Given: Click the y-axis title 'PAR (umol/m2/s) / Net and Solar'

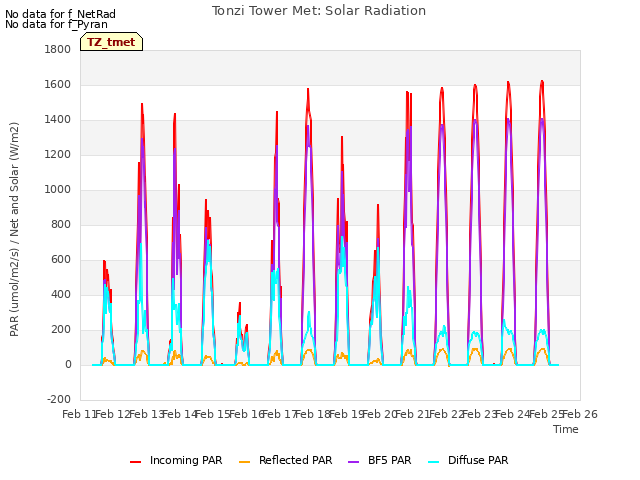Looking at the screenshot, I should (14, 229).
